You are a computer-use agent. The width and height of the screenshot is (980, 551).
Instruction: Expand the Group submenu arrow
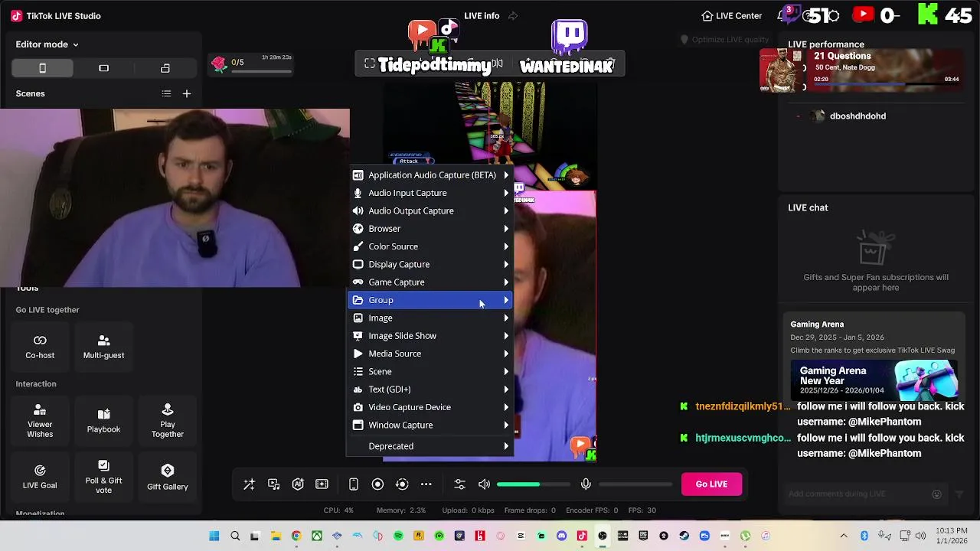coord(506,300)
